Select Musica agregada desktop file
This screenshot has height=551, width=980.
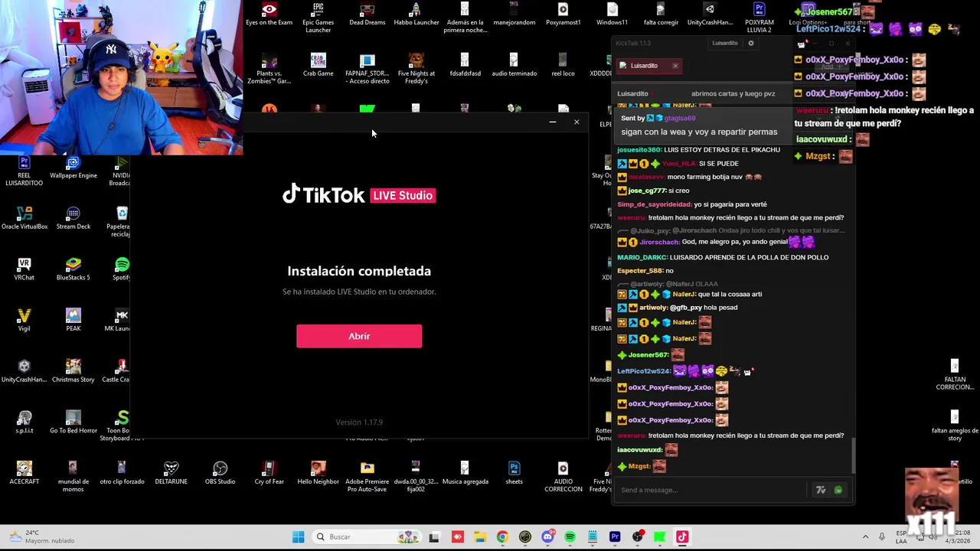coord(465,473)
